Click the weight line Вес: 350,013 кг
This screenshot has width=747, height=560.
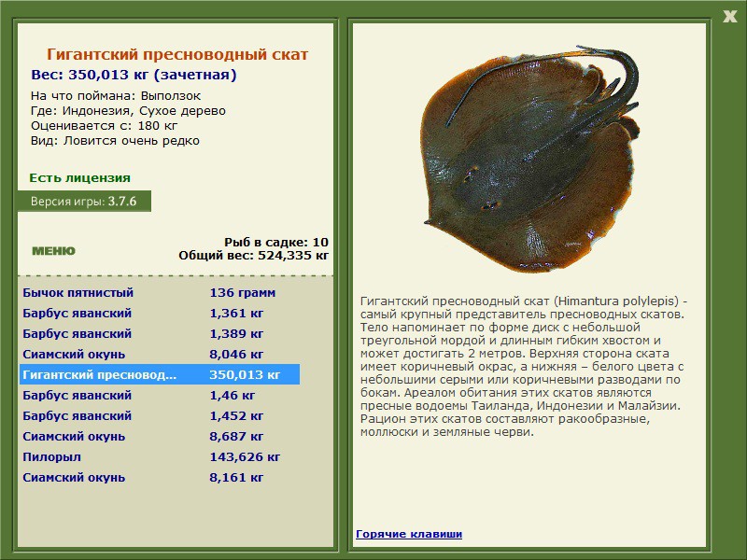[x=134, y=75]
